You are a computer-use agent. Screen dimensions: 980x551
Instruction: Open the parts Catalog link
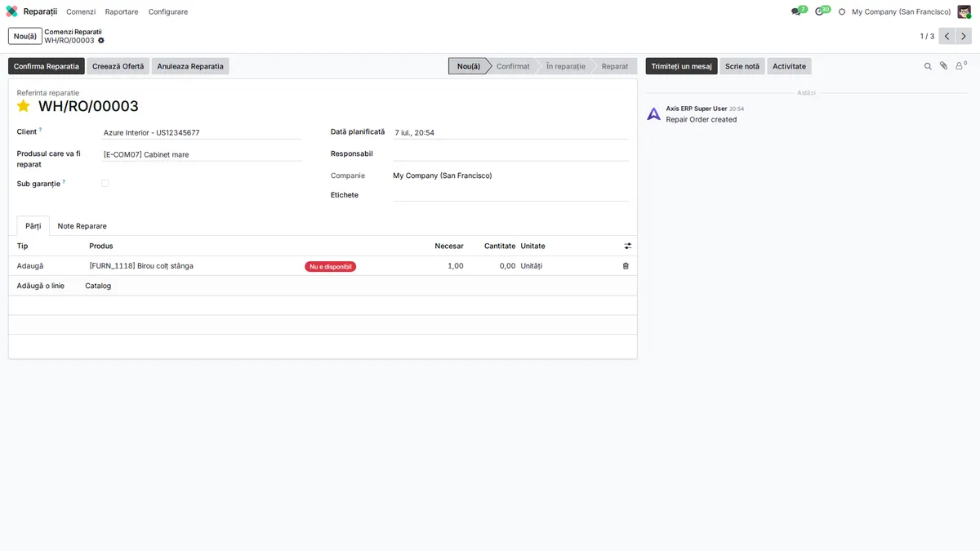point(98,286)
